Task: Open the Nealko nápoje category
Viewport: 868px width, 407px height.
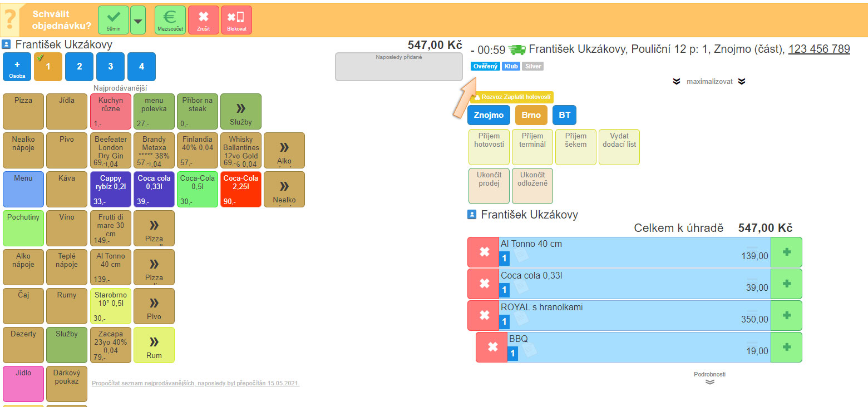Action: [23, 150]
